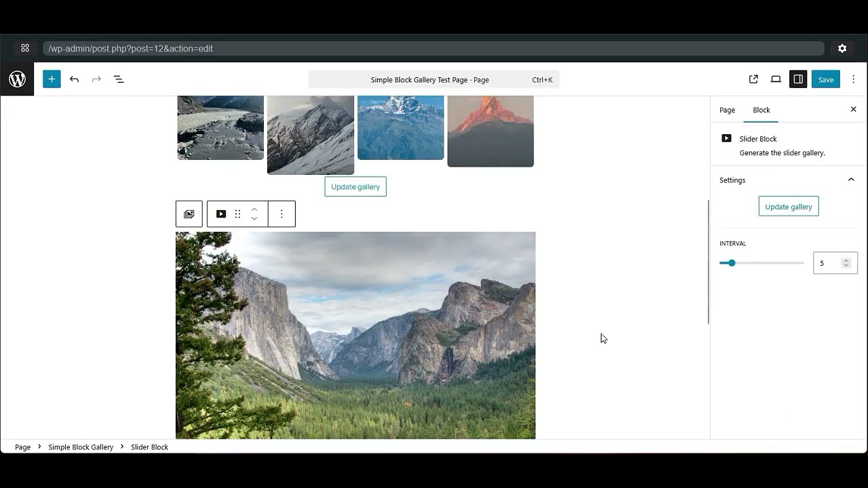Image resolution: width=868 pixels, height=488 pixels.
Task: Open the device preview options
Action: click(776, 79)
